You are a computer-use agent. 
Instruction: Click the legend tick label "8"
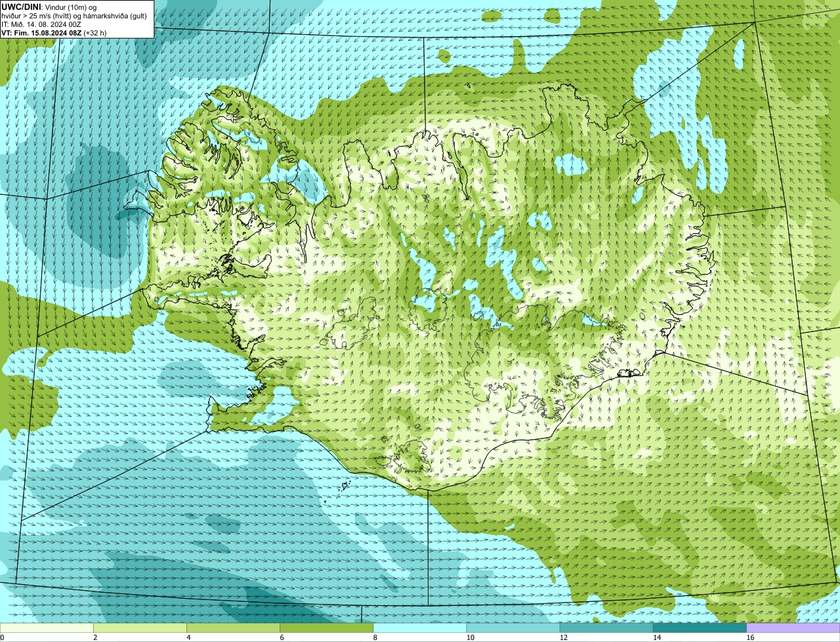click(375, 637)
